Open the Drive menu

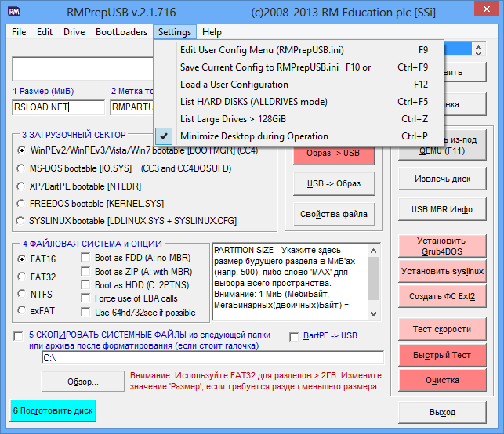(x=74, y=32)
